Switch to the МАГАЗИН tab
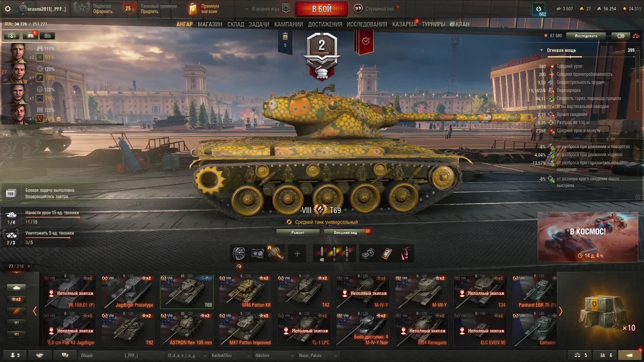 tap(210, 24)
